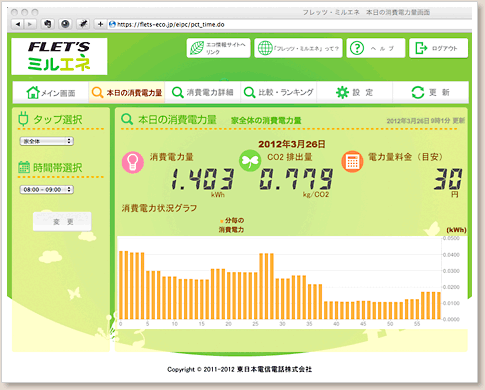485x390 pixels.
Task: Click the exit-door icon on ログアウト
Action: click(421, 48)
